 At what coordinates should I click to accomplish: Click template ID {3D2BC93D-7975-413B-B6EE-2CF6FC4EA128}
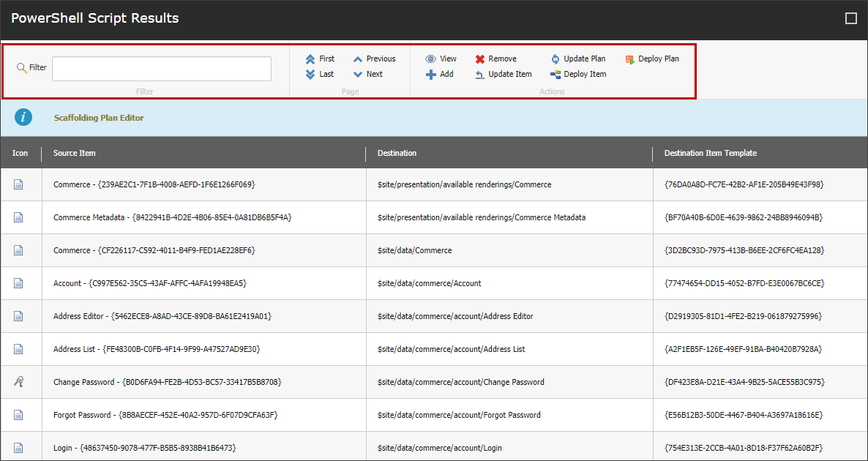coord(744,250)
